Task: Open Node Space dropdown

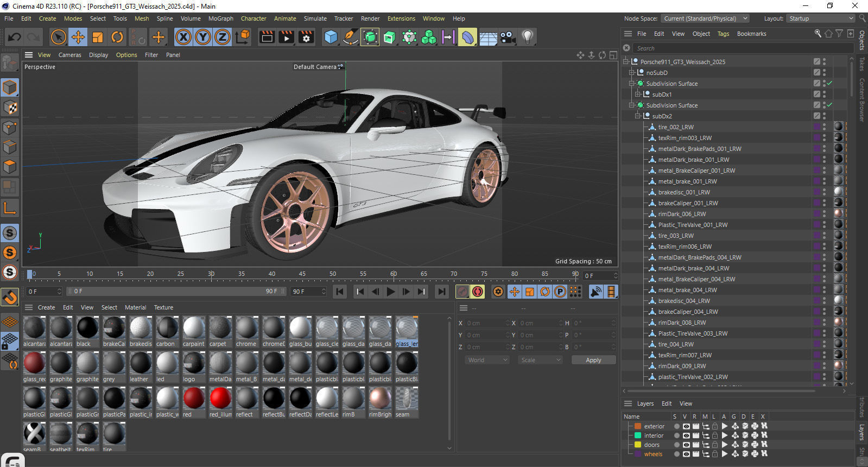Action: (x=705, y=18)
